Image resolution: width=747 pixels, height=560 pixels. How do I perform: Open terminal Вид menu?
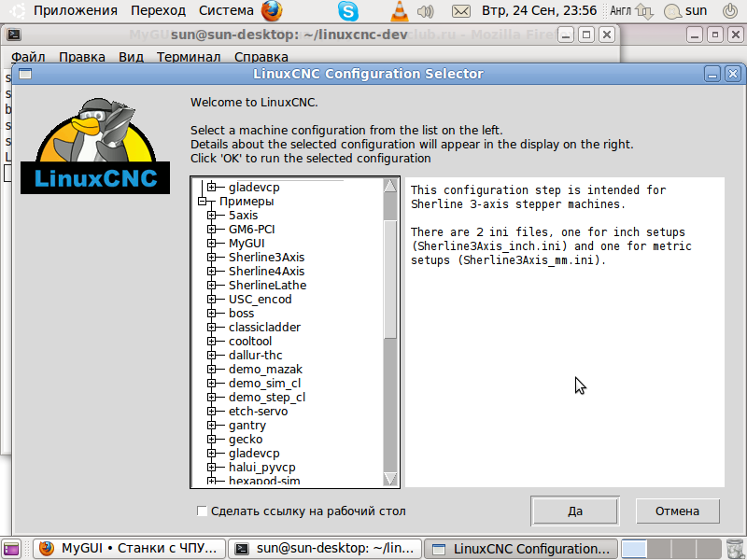[131, 57]
